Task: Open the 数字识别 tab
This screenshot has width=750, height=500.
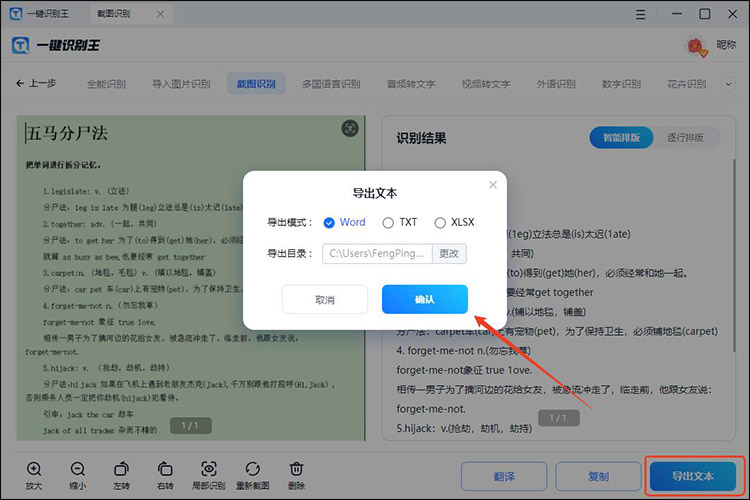Action: pyautogui.click(x=621, y=84)
